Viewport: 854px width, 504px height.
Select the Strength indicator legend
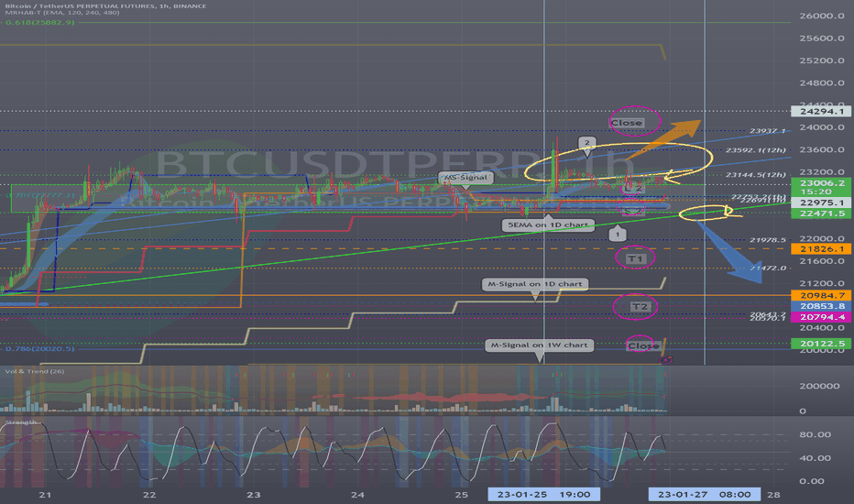(21, 422)
